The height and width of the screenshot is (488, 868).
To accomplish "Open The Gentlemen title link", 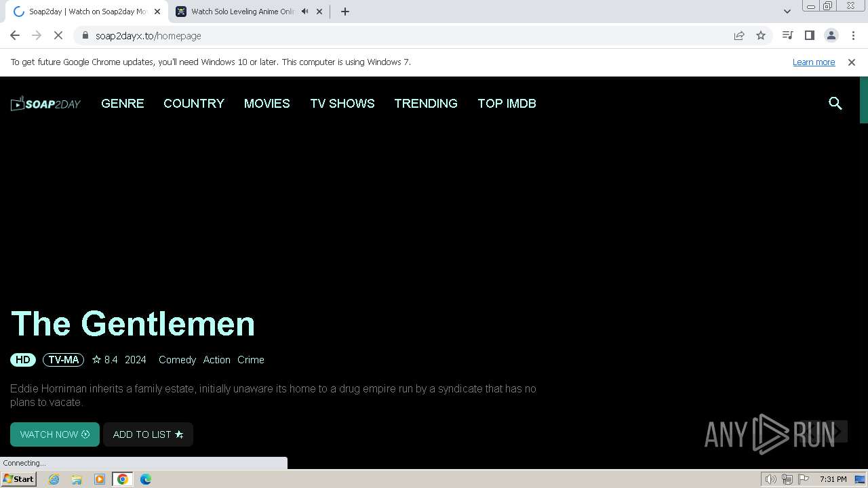I will tap(133, 323).
